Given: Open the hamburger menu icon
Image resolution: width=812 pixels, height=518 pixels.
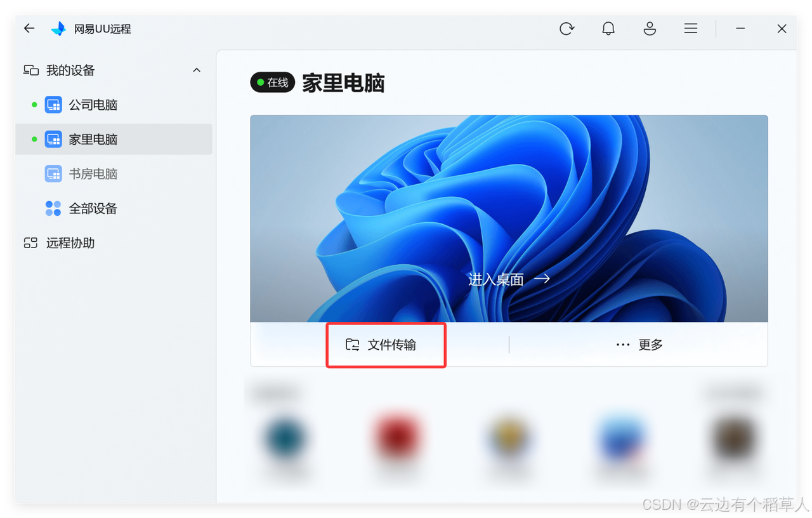Looking at the screenshot, I should point(691,29).
